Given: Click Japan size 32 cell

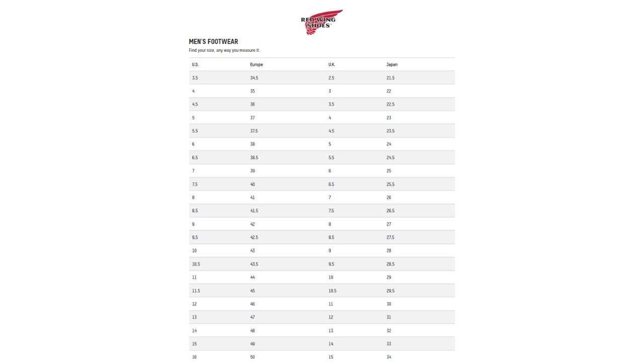Looking at the screenshot, I should (389, 330).
